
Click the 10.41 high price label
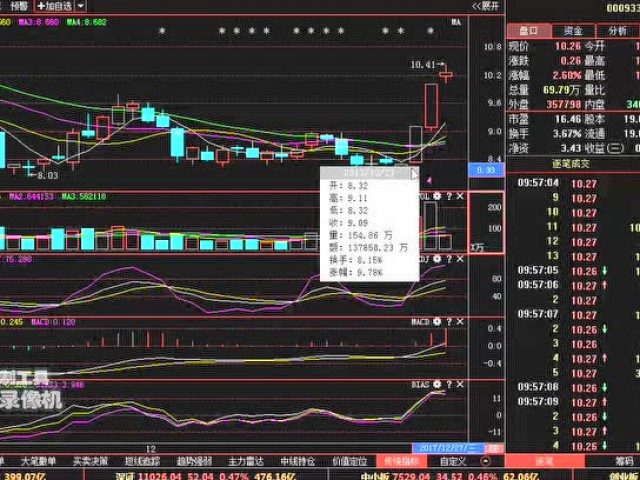(423, 64)
